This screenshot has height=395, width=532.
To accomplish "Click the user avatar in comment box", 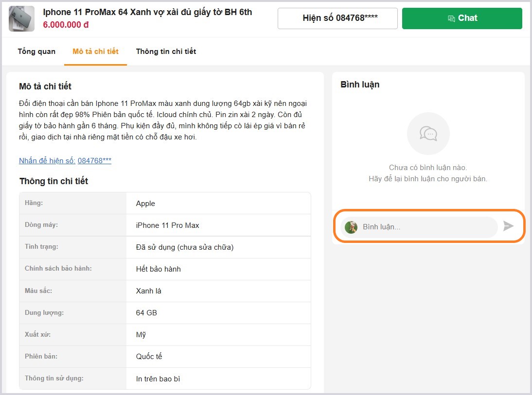I will click(x=351, y=227).
